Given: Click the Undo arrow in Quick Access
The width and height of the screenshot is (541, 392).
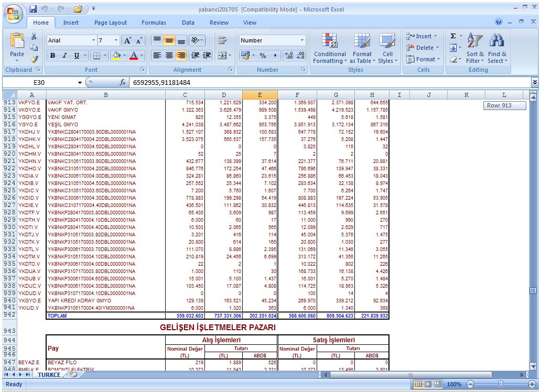Looking at the screenshot, I should point(44,9).
